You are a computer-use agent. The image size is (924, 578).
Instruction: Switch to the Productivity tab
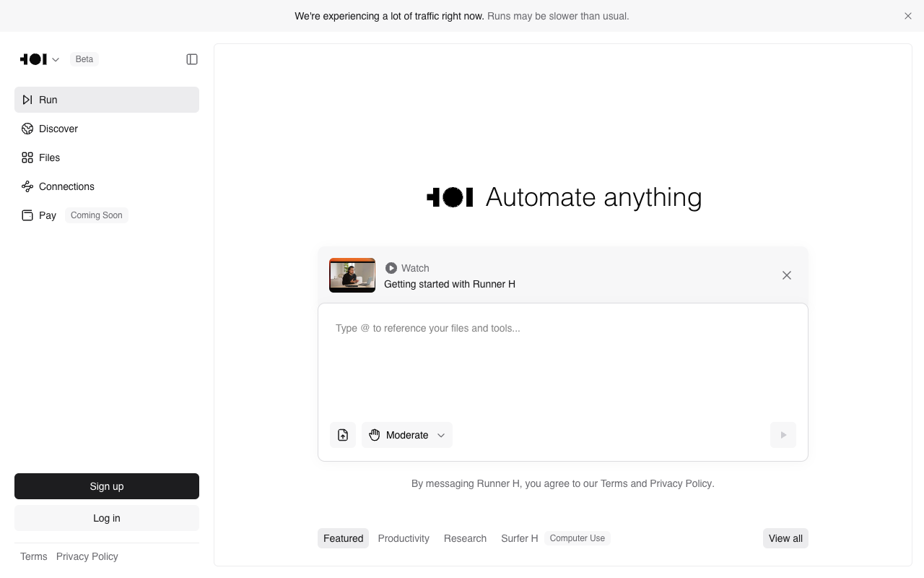404,538
